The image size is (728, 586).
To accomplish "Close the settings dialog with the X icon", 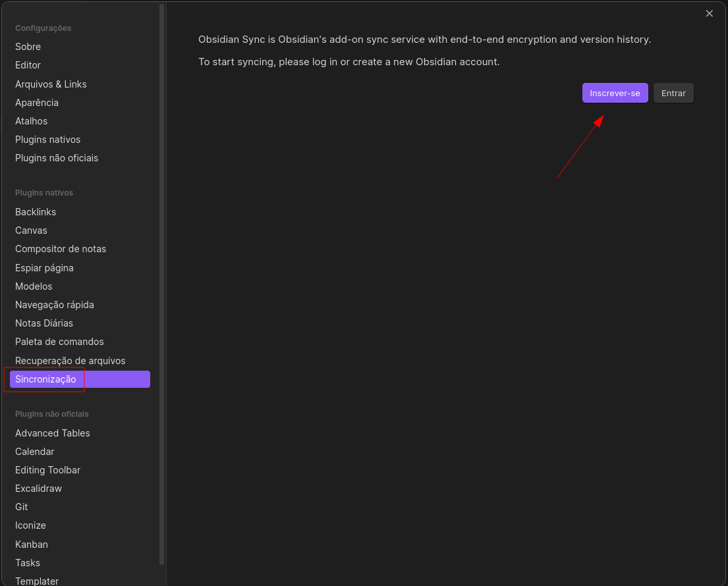I will [709, 13].
